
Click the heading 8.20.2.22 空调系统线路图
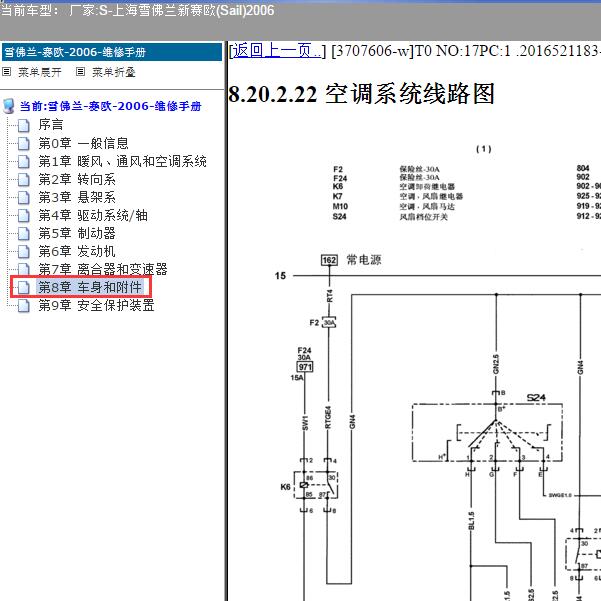(x=361, y=94)
